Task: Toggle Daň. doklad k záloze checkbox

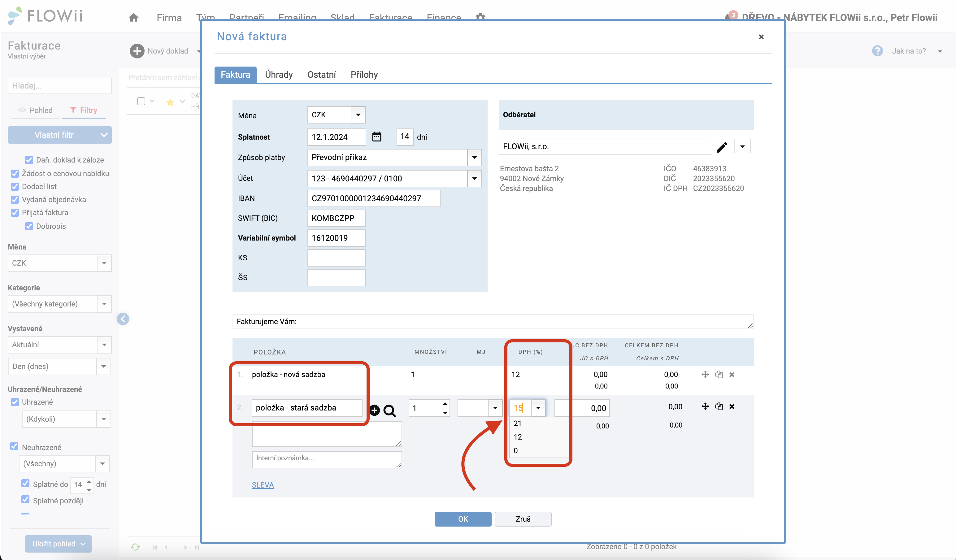Action: [29, 160]
